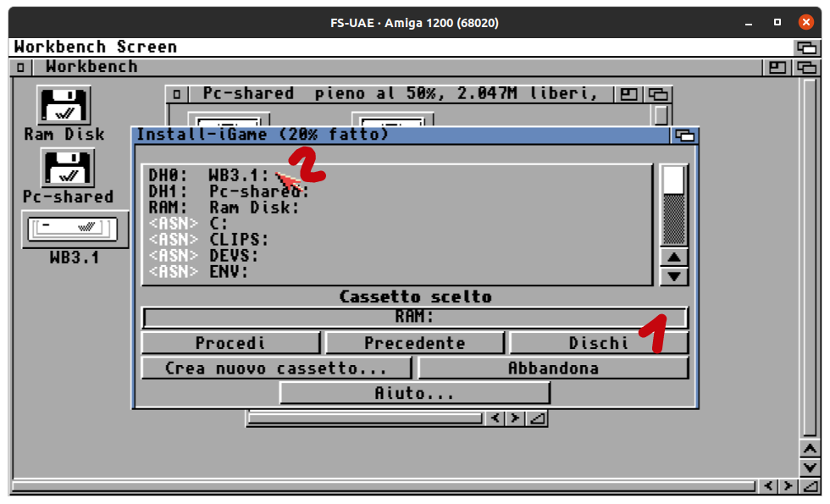
Task: Click the Pc-shared window depth gadget
Action: click(658, 94)
